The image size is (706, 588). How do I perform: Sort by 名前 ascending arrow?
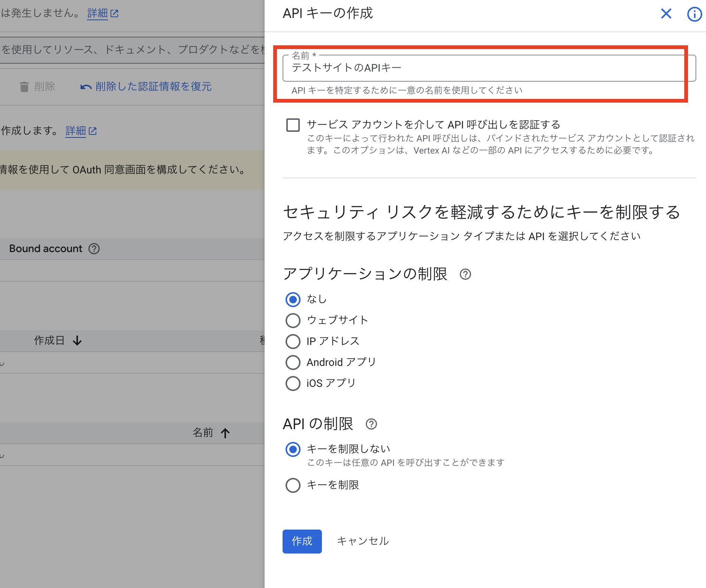225,433
